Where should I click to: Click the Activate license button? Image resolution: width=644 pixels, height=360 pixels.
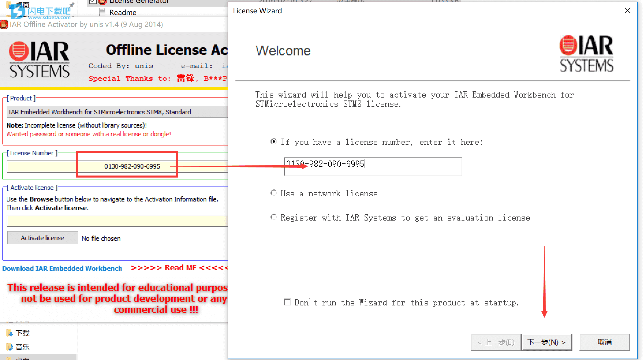click(42, 238)
